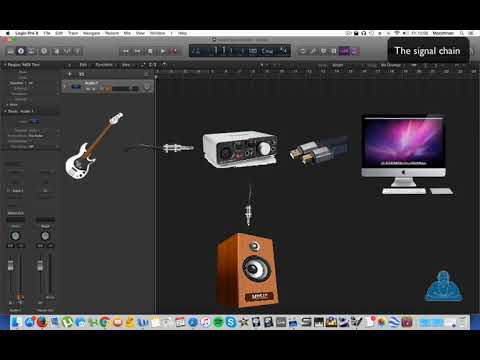Record-enable the Audio 1 track
Viewport: 480px width, 360px height.
102,89
